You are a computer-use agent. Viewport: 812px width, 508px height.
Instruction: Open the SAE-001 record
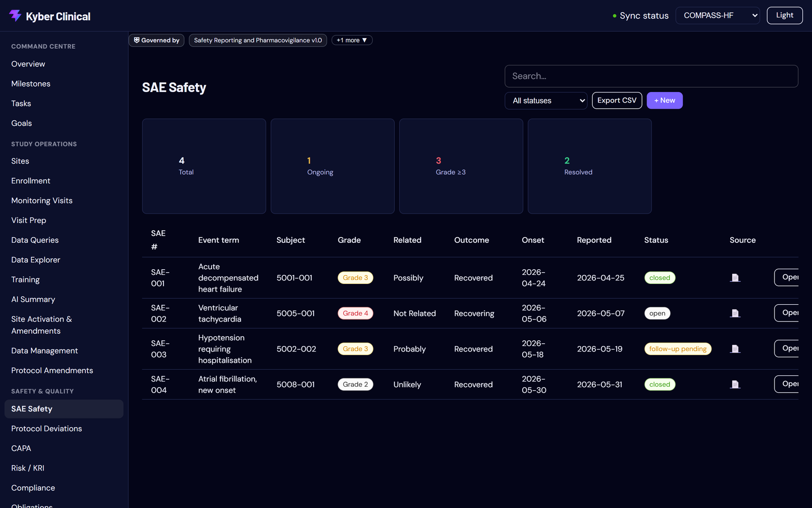coord(787,277)
